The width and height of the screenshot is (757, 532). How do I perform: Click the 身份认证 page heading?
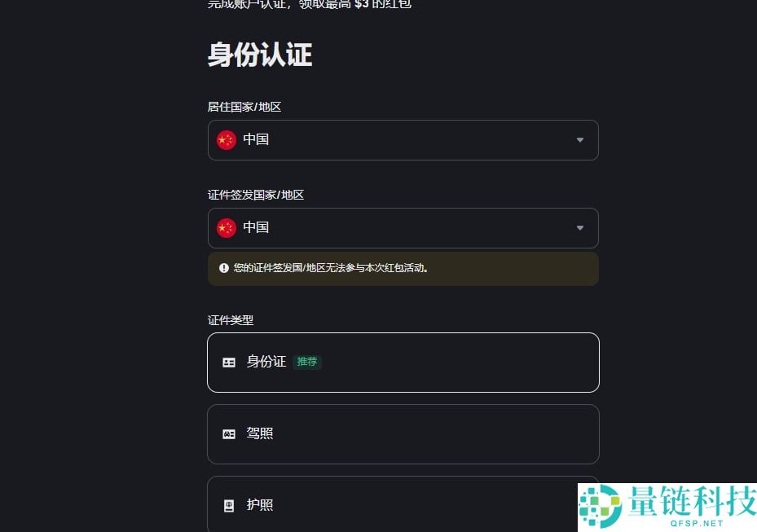click(259, 54)
